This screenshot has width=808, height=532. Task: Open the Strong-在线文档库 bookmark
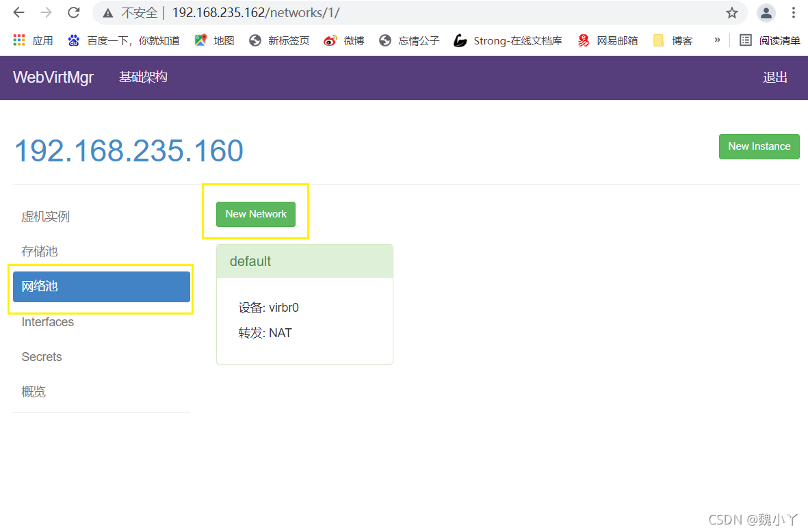coord(508,40)
